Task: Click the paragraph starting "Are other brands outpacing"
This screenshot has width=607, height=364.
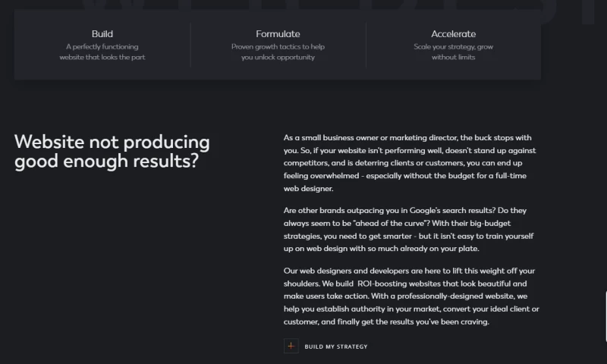Action: click(x=410, y=228)
